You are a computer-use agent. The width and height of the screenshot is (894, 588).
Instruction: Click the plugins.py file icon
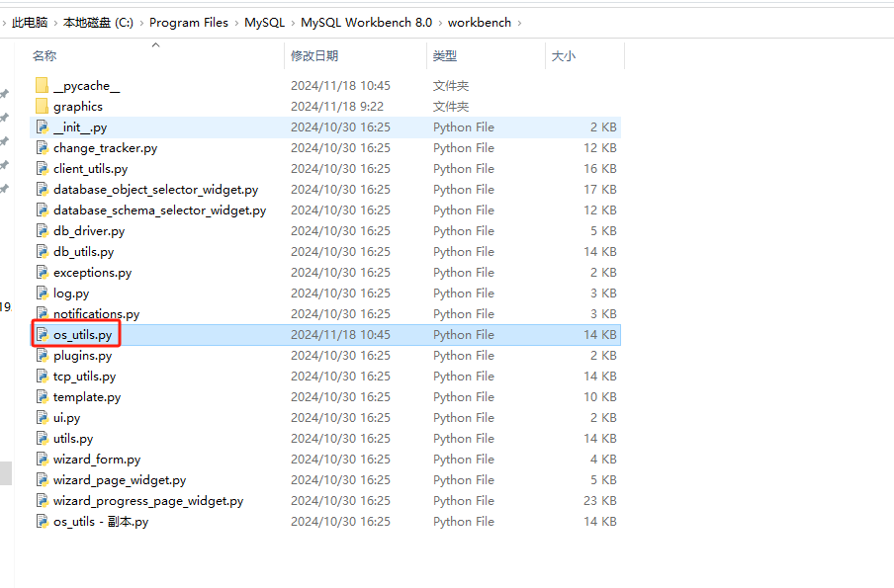click(x=43, y=356)
